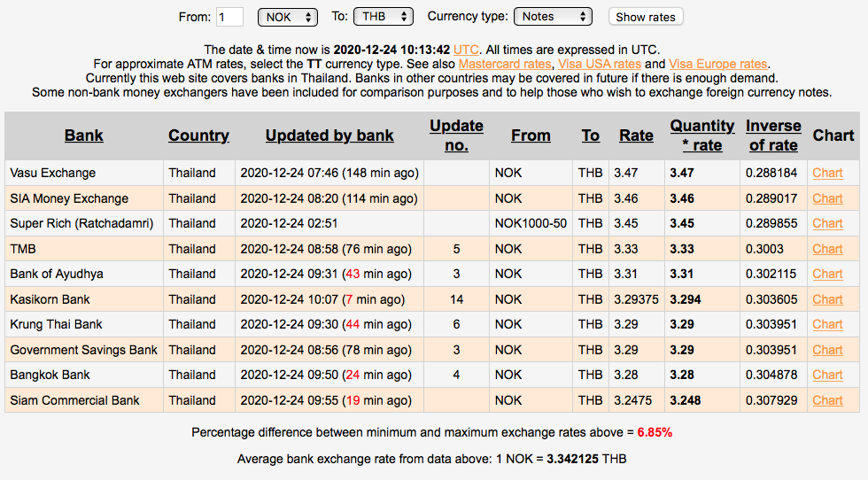This screenshot has height=480, width=868.
Task: Expand the Currency type Notes dropdown
Action: click(554, 17)
